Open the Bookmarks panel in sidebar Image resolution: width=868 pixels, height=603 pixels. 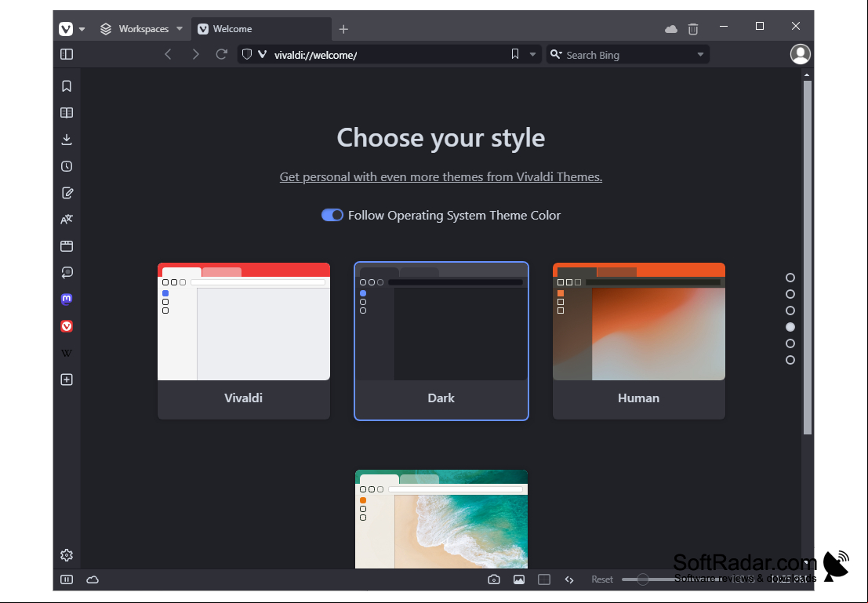(67, 86)
